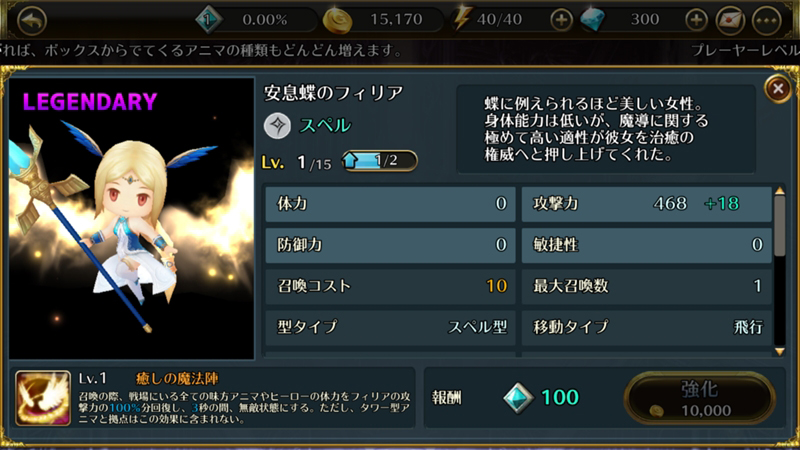800x450 pixels.
Task: Tap the lightning bolt energy icon
Action: 462,19
